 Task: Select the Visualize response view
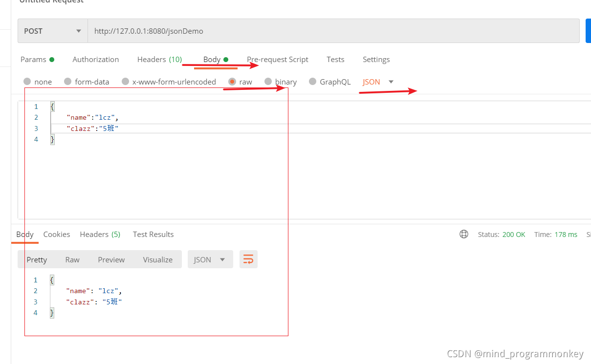click(x=158, y=259)
